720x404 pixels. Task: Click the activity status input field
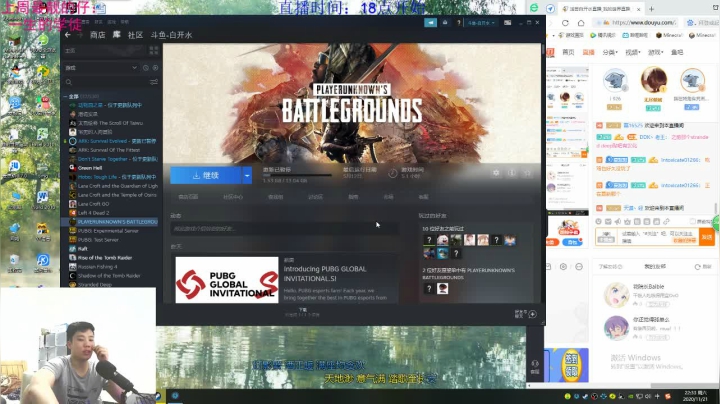pyautogui.click(x=284, y=228)
